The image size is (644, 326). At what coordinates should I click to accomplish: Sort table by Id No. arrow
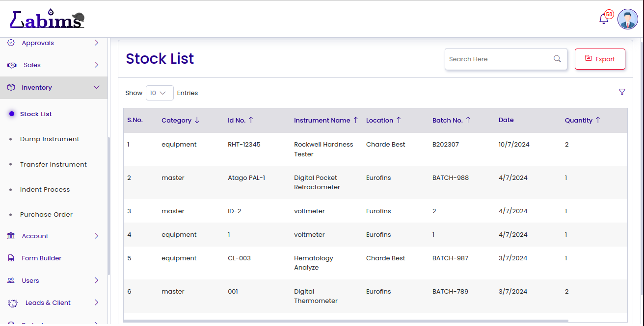click(x=251, y=120)
